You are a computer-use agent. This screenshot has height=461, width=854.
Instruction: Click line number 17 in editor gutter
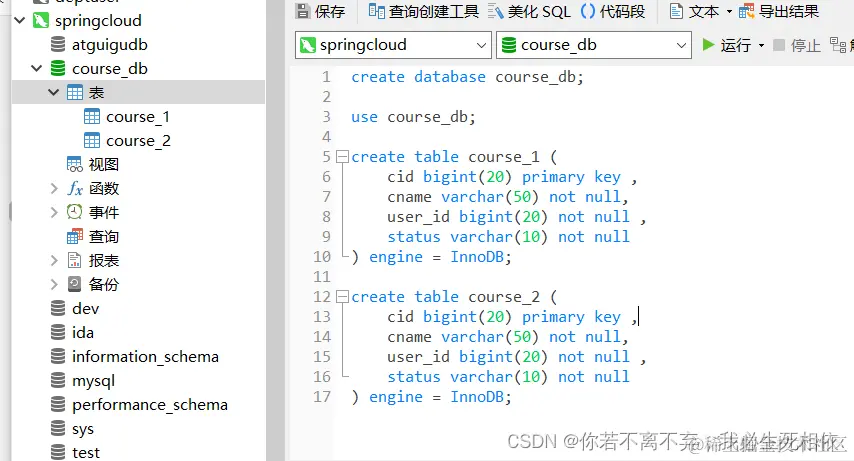(x=322, y=397)
